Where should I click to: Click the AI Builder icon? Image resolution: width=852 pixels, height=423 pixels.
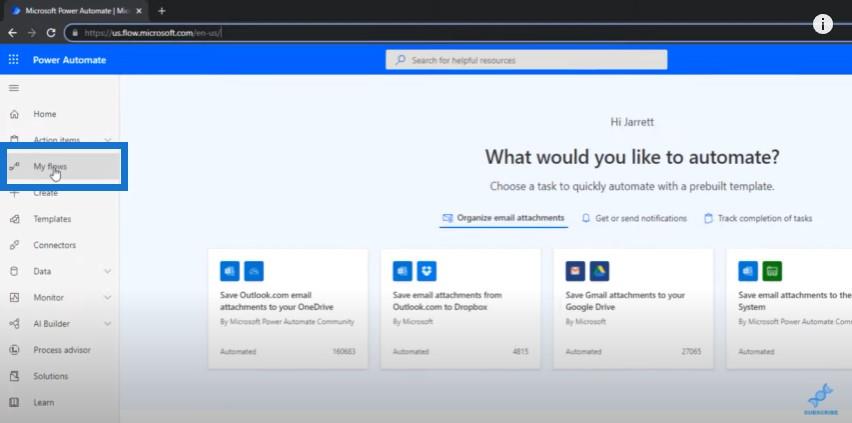[x=15, y=324]
